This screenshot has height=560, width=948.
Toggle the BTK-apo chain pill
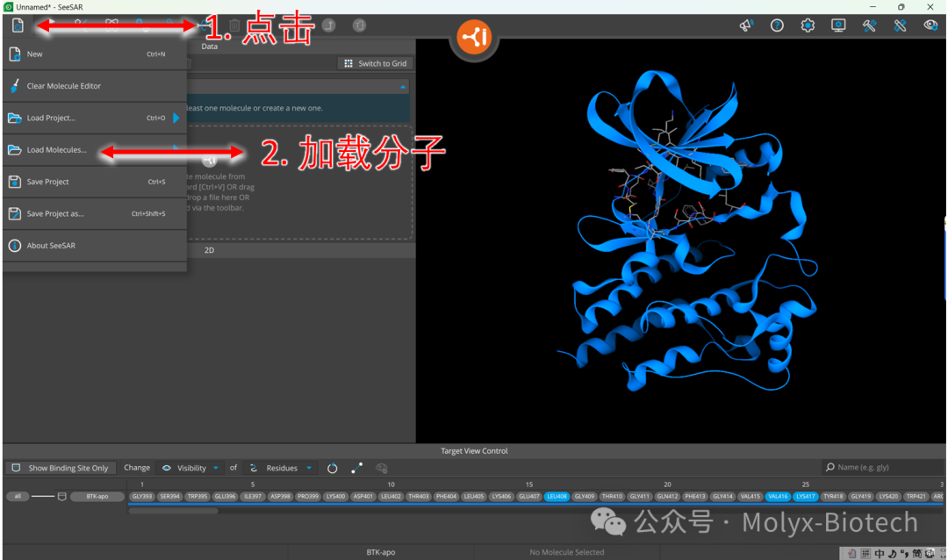tap(97, 497)
